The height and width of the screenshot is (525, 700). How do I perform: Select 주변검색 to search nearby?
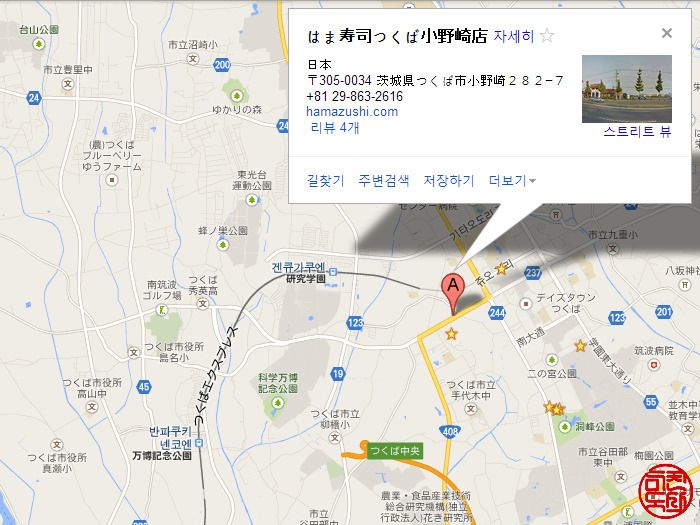coord(383,180)
